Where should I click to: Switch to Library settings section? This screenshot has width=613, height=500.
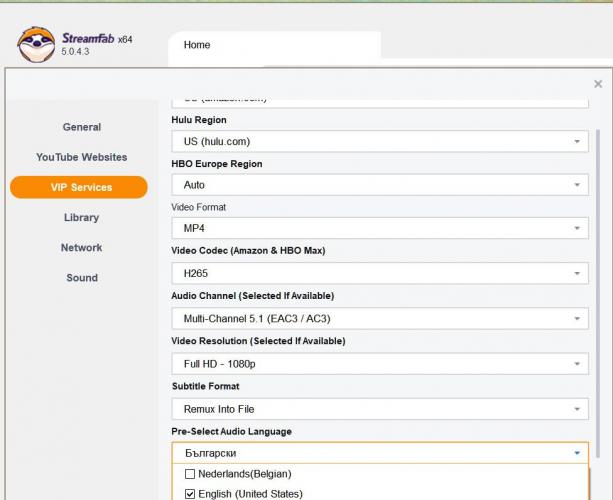tap(82, 217)
